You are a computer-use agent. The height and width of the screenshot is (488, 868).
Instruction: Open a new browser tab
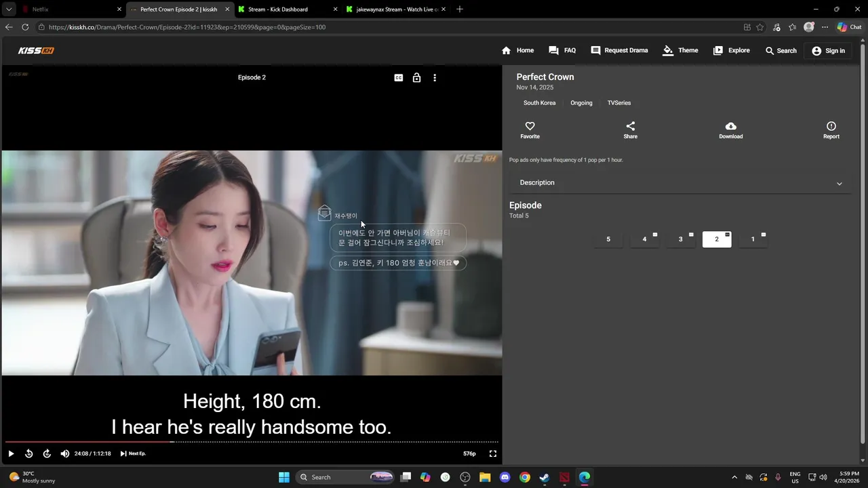[460, 9]
